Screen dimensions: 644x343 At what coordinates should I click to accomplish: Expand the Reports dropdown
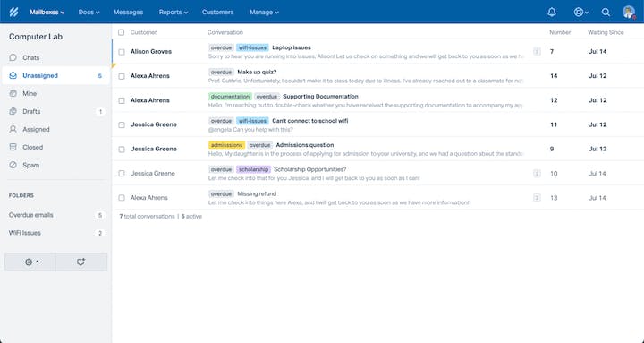(174, 13)
